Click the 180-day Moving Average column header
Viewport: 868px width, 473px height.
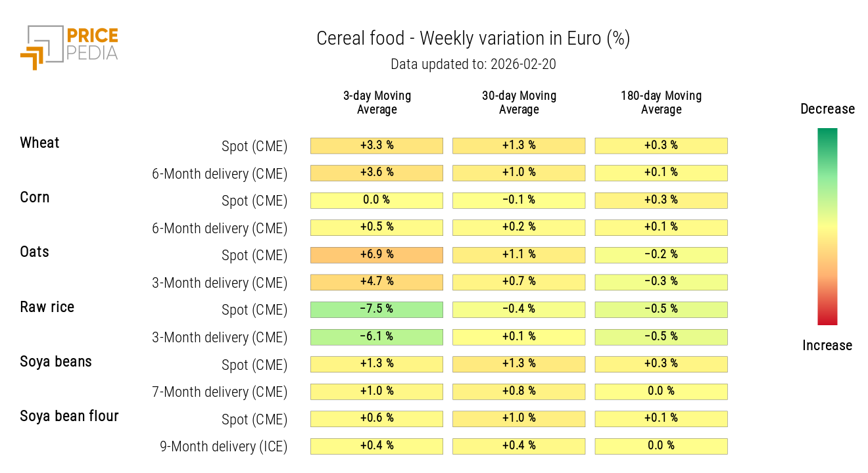(661, 102)
